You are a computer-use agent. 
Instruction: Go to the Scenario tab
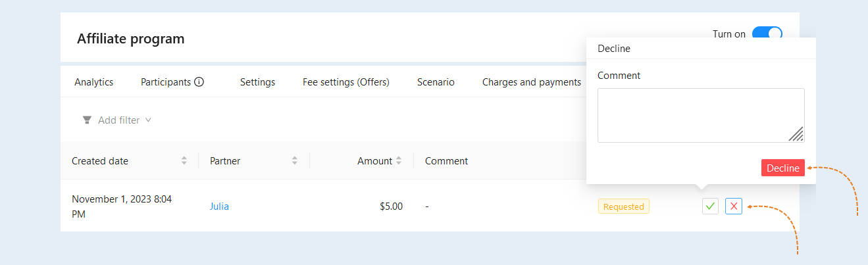tap(436, 82)
